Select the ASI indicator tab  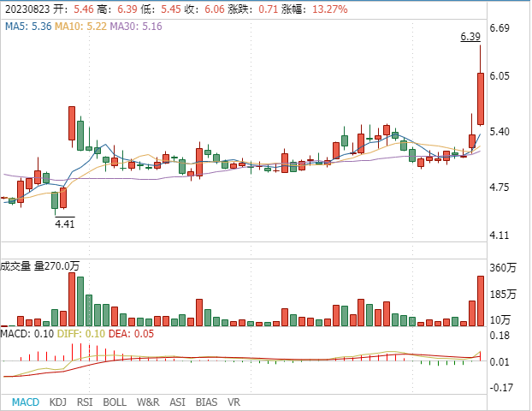point(177,402)
